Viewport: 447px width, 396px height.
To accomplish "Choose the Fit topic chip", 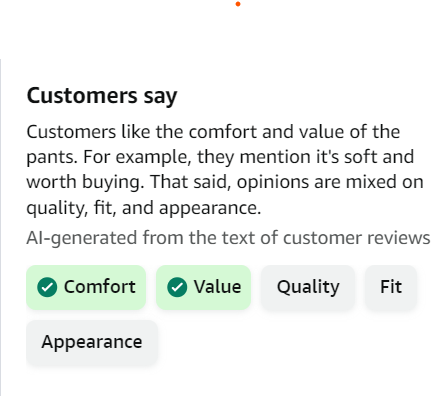I will (x=391, y=287).
